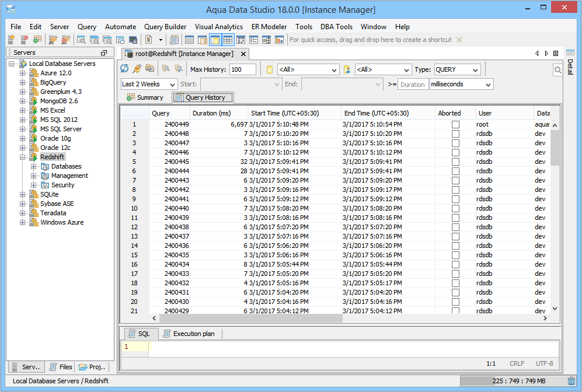This screenshot has width=582, height=392.
Task: Click the trash garbage-collect icon in status bar
Action: (571, 381)
